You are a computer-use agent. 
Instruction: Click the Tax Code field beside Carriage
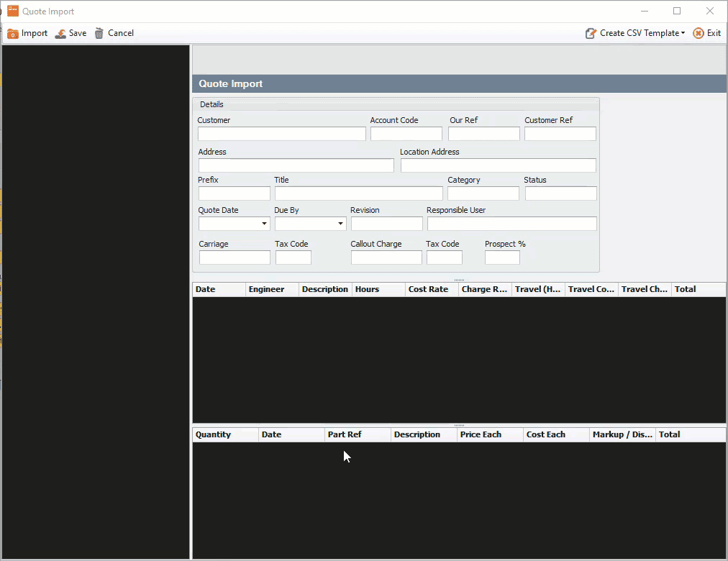pos(294,257)
